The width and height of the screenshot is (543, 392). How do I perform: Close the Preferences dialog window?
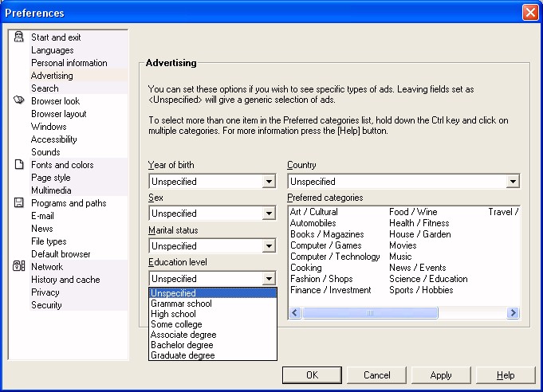529,13
